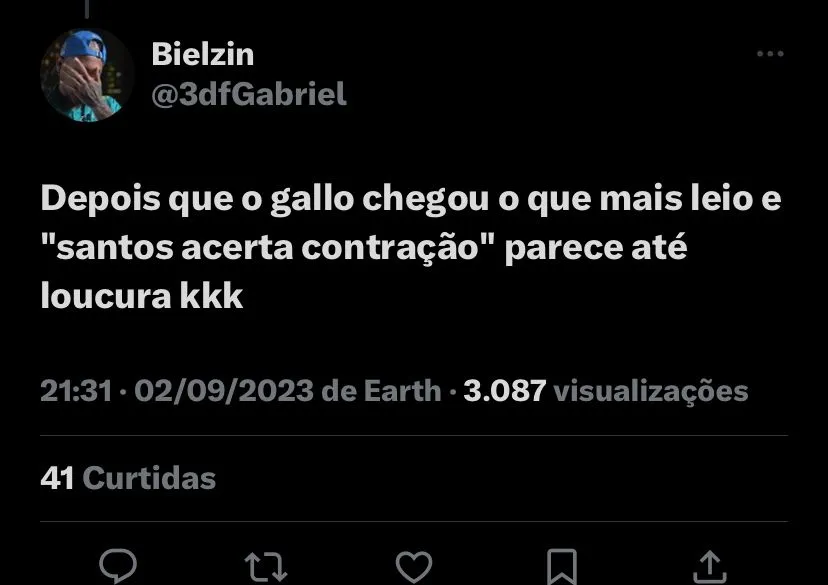Click the first line starting 'Depois que'
Viewport: 828px width, 585px height.
coord(411,200)
